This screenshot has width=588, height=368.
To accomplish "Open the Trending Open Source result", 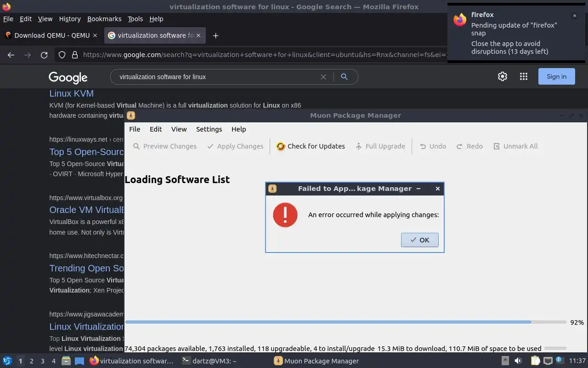I will coord(87,268).
